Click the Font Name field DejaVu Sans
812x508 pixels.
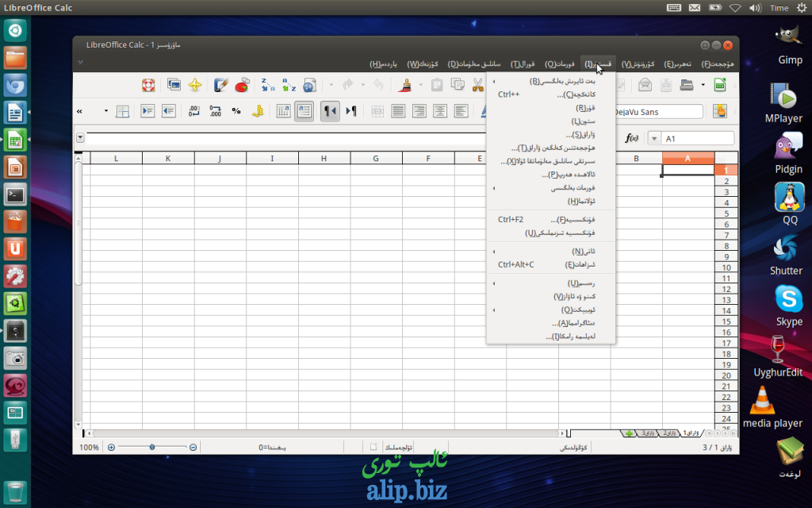tap(659, 111)
